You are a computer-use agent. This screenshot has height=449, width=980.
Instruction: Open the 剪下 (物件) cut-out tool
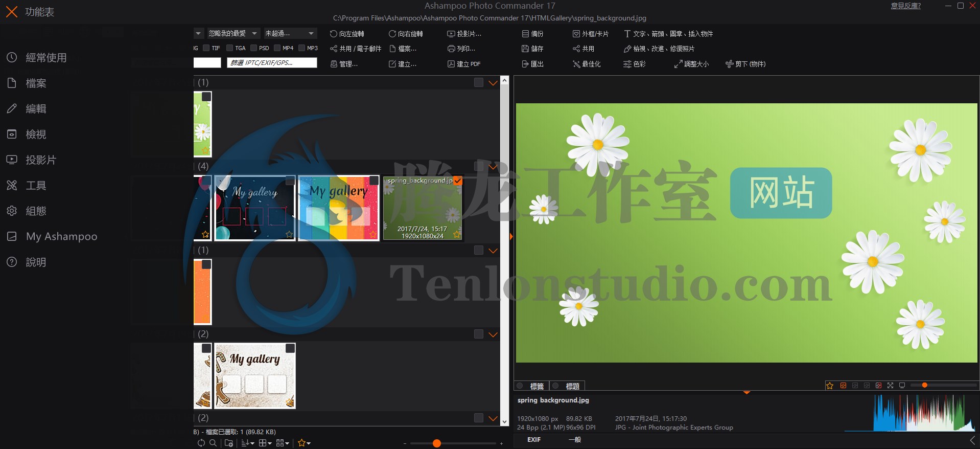click(x=745, y=64)
